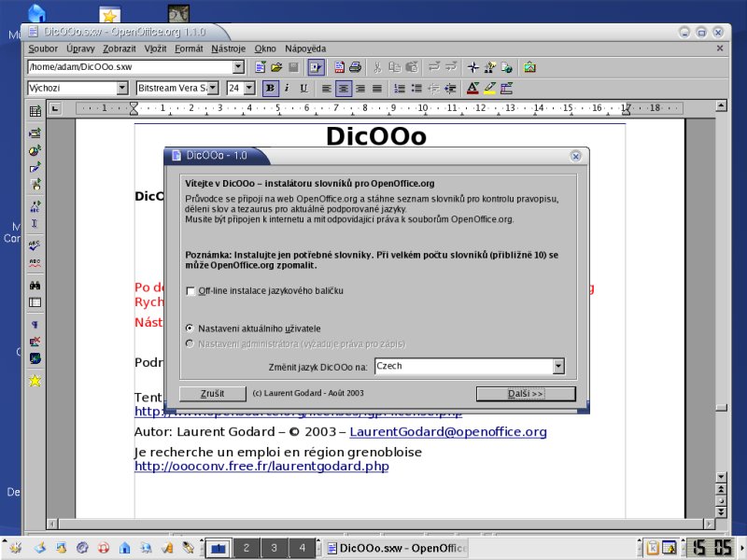Click the Další >> button to continue
The height and width of the screenshot is (560, 747).
(x=526, y=394)
